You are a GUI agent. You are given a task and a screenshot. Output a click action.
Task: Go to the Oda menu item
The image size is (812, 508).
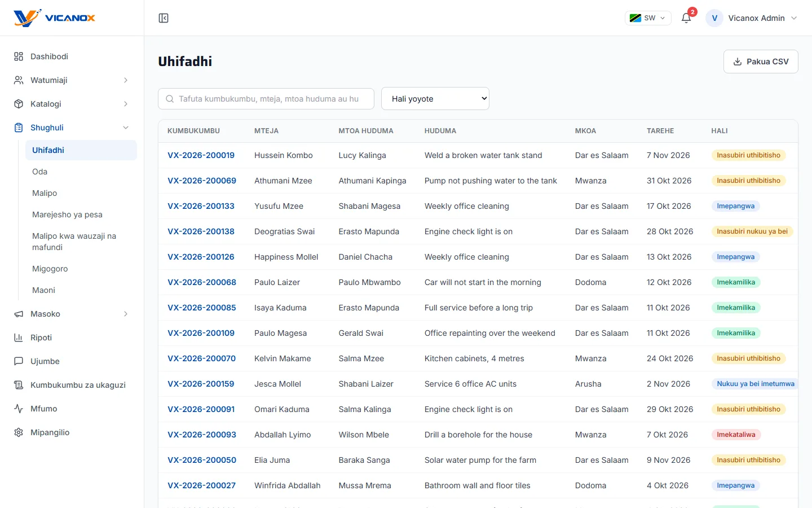pos(81,172)
